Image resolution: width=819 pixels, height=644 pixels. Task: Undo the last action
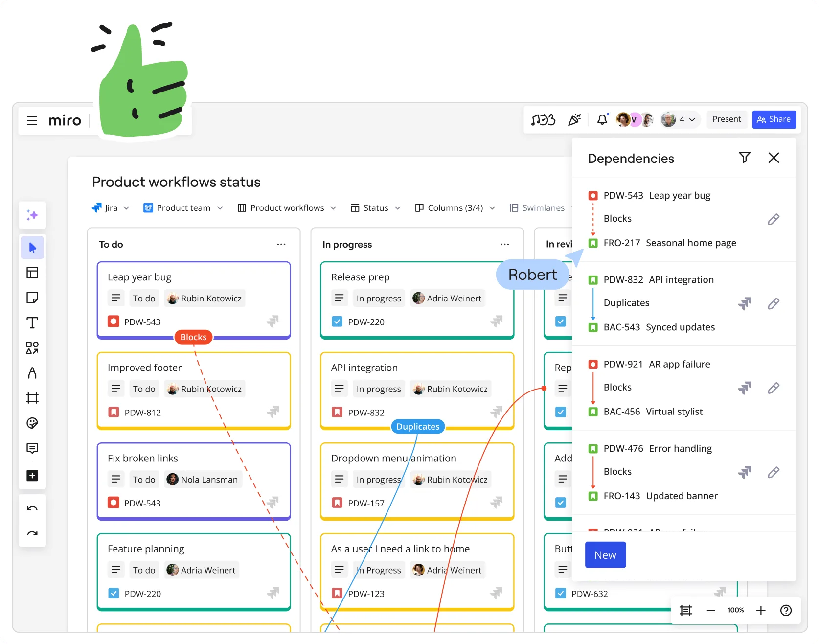32,508
